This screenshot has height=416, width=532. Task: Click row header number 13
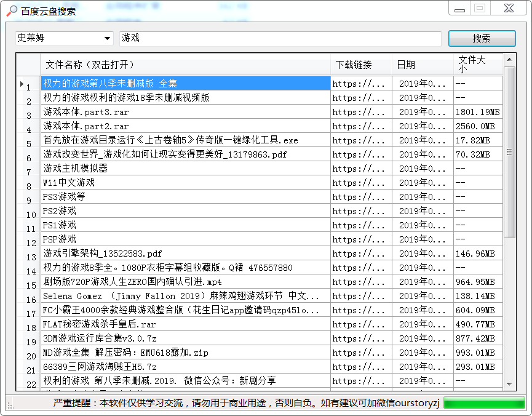pyautogui.click(x=28, y=254)
